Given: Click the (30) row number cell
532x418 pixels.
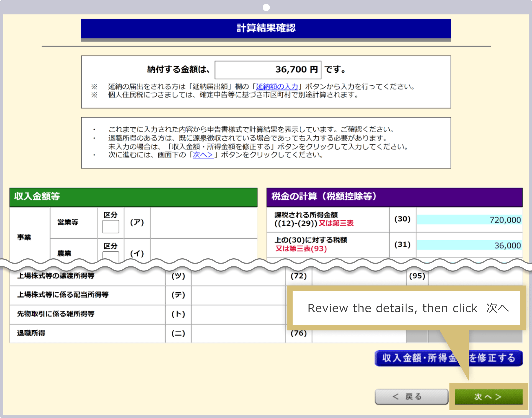Looking at the screenshot, I should (x=402, y=219).
